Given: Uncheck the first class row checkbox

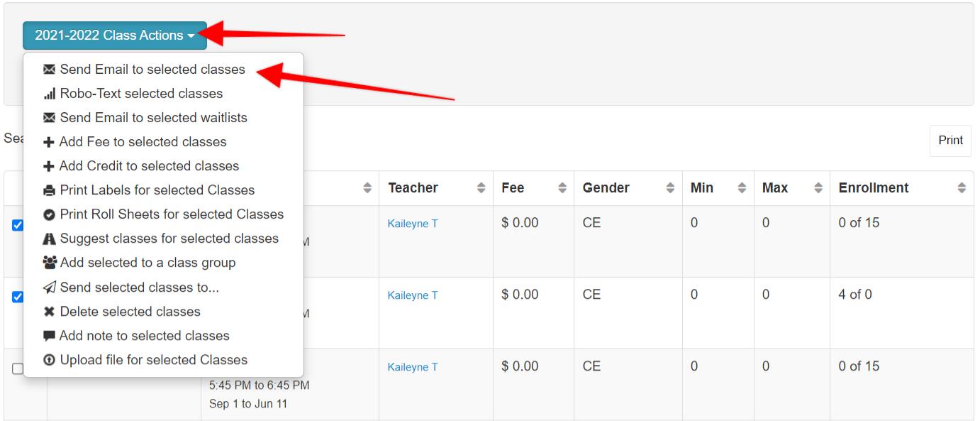Looking at the screenshot, I should [x=18, y=225].
